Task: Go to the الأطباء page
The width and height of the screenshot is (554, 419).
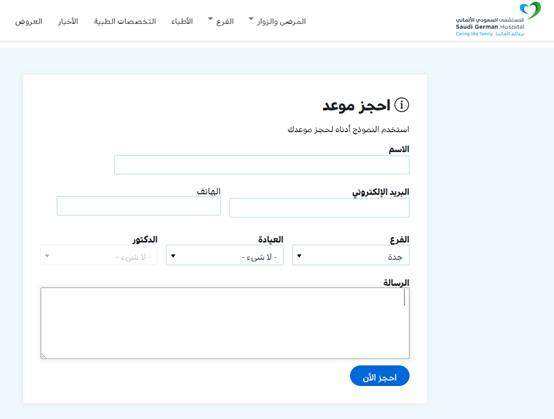Action: [x=182, y=21]
